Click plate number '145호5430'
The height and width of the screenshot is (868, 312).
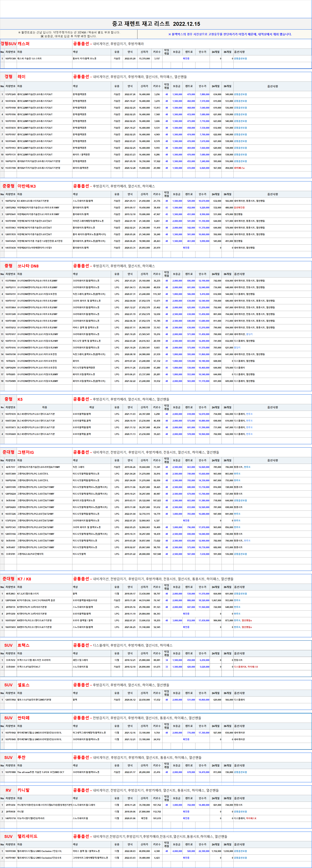tap(10, 248)
